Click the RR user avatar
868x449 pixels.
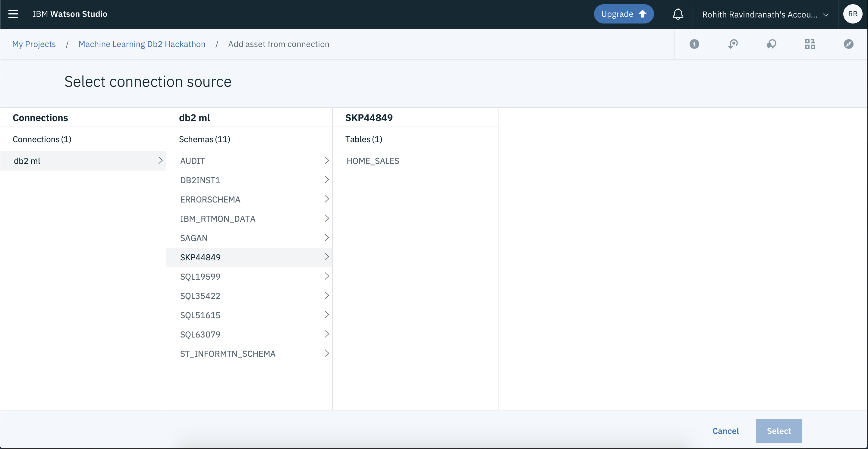(853, 14)
